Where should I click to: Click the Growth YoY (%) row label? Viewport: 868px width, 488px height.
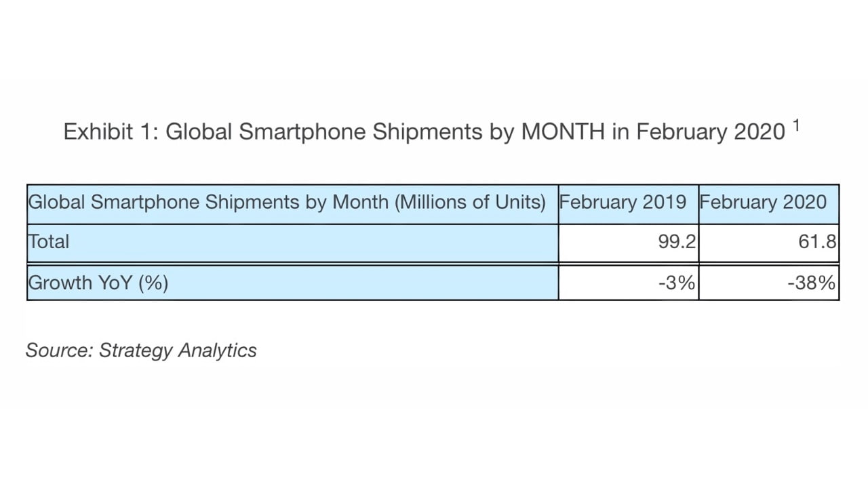point(98,282)
